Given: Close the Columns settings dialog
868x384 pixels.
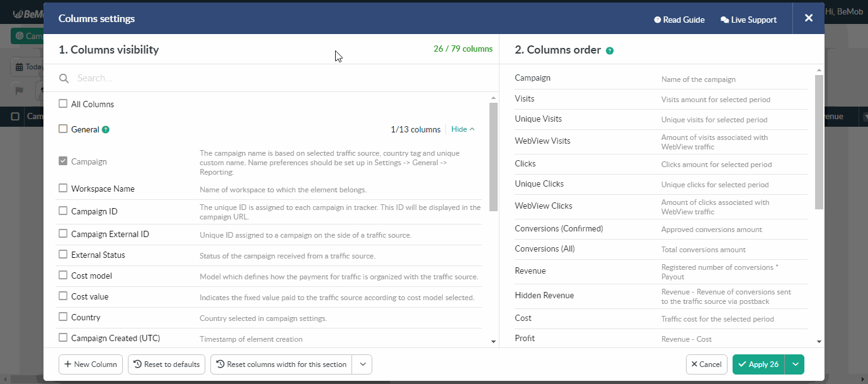Looking at the screenshot, I should click(809, 18).
